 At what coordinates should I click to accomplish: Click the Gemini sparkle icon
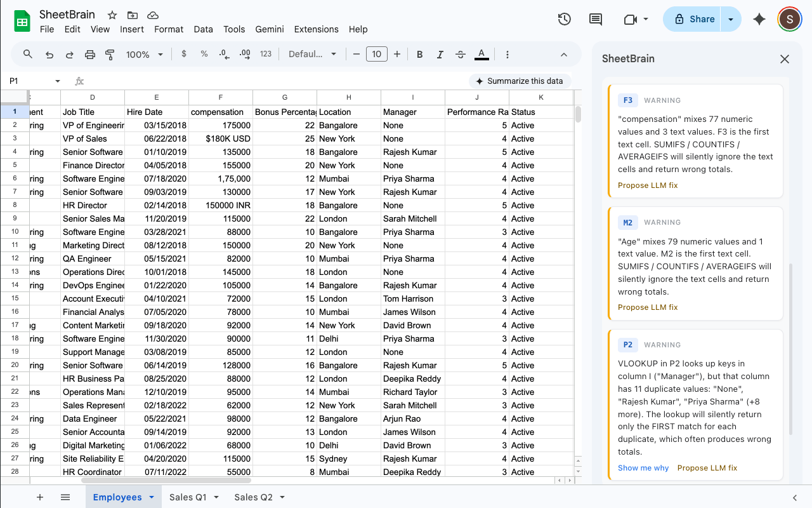coord(759,19)
